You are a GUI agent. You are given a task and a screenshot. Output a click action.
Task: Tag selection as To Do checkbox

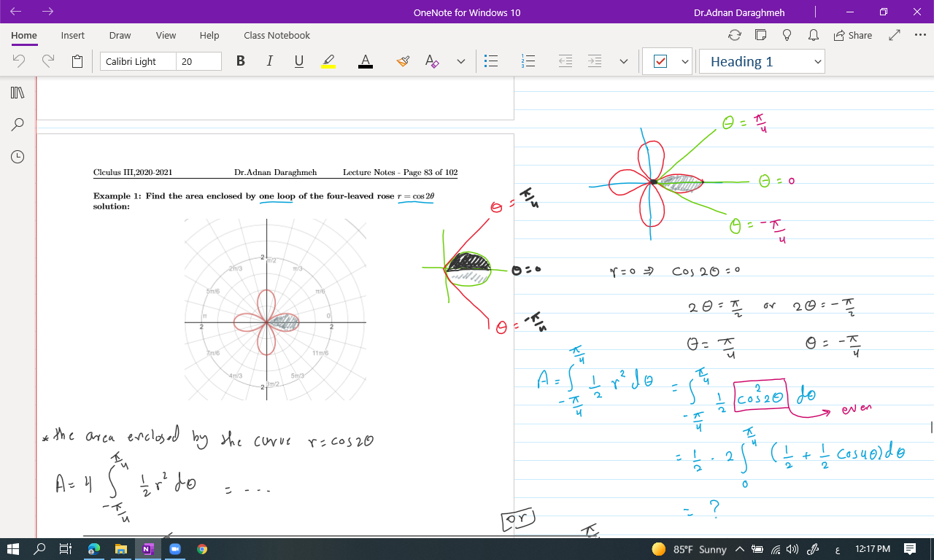(x=660, y=62)
